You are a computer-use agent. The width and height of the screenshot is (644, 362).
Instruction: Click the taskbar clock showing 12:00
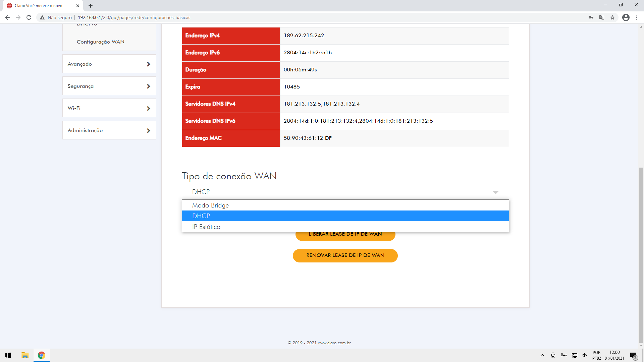(x=614, y=352)
